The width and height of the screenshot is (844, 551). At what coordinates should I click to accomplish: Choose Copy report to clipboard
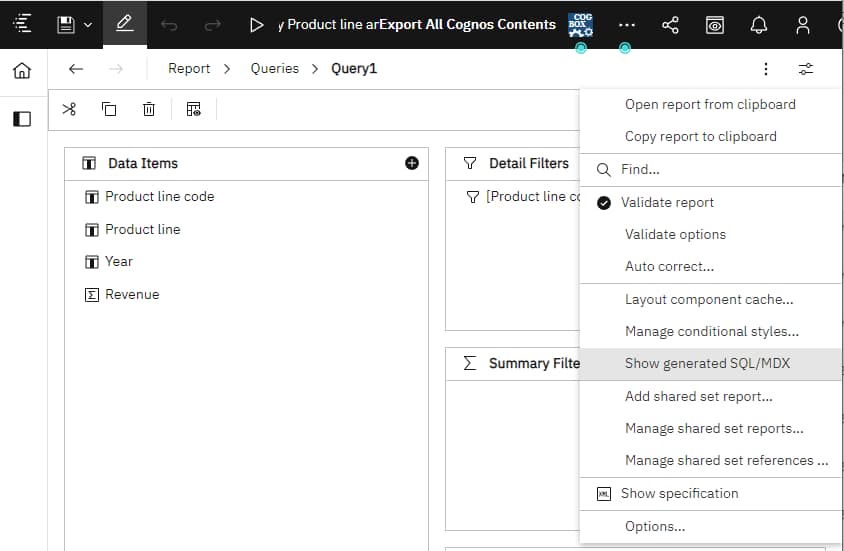(x=700, y=136)
